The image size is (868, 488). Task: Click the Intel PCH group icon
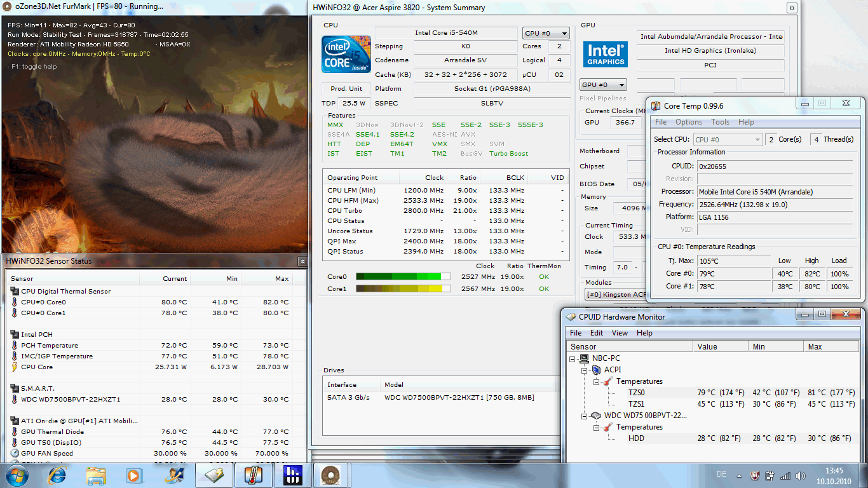click(15, 334)
